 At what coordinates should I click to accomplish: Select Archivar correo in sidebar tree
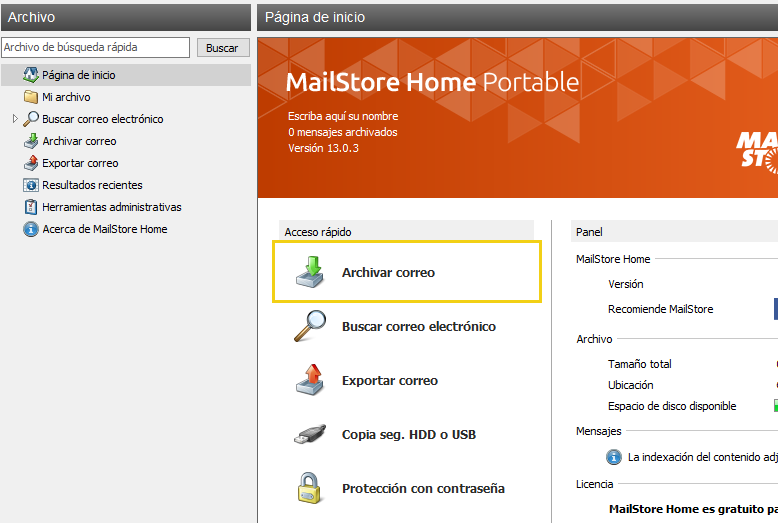click(79, 141)
